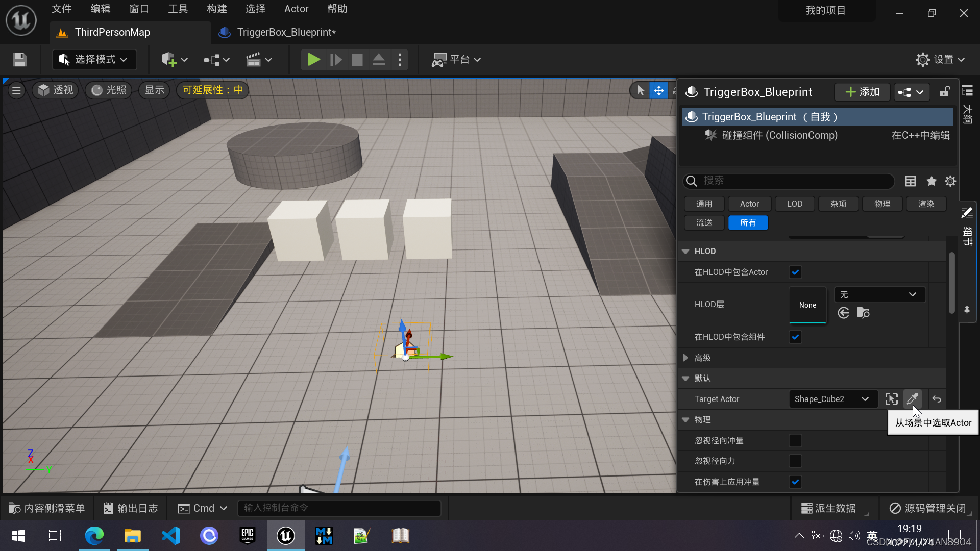
Task: Select the translate move gizmo tool in the viewport
Action: [659, 91]
